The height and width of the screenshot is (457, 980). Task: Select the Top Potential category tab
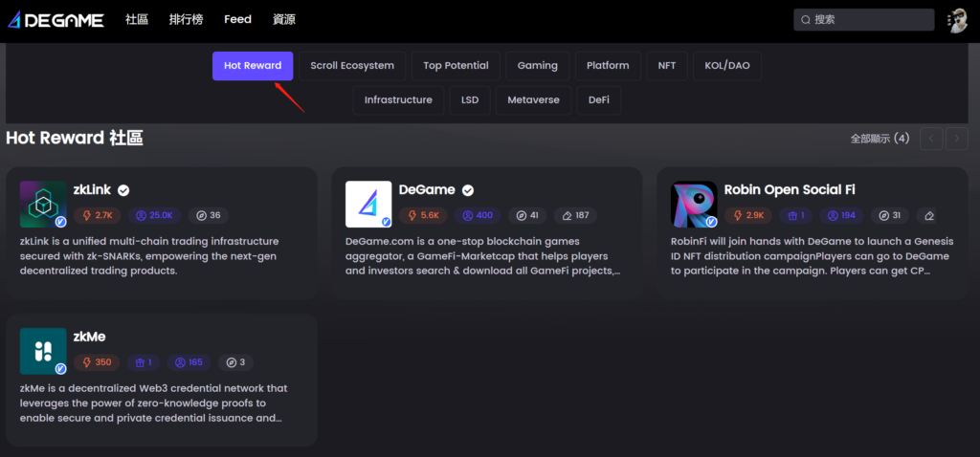click(x=457, y=66)
